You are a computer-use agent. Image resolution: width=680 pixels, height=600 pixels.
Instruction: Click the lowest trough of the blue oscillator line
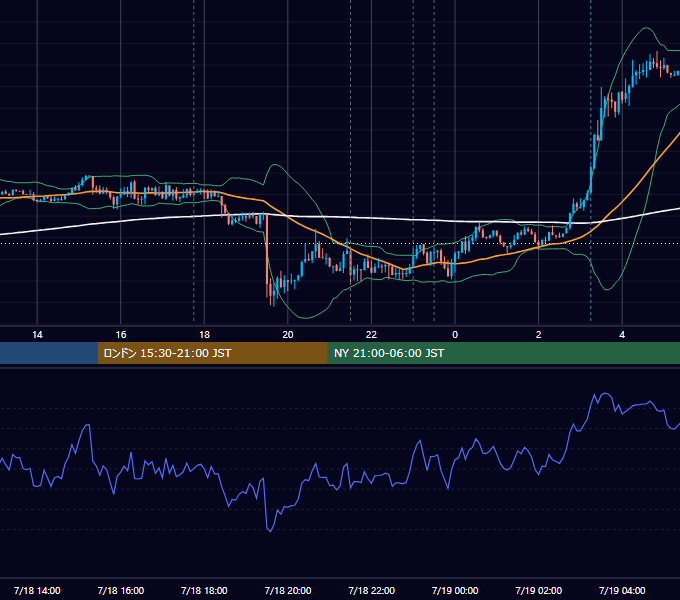point(271,531)
